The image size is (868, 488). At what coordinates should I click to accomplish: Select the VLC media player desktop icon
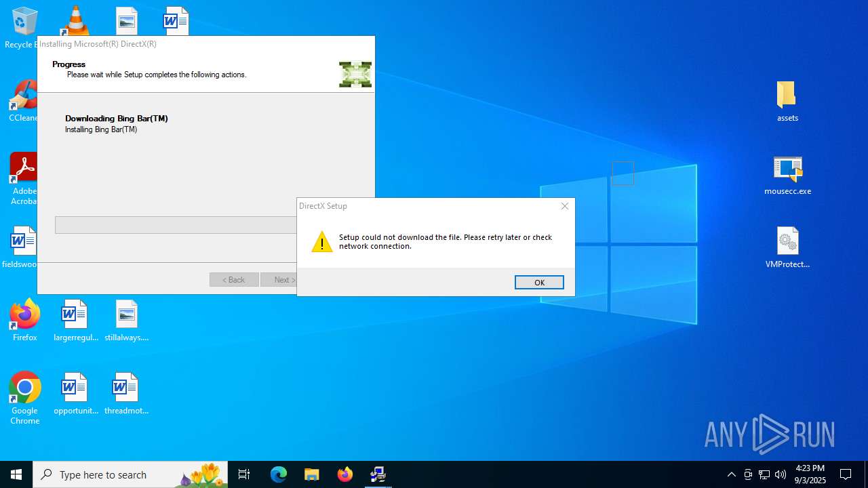pyautogui.click(x=75, y=20)
